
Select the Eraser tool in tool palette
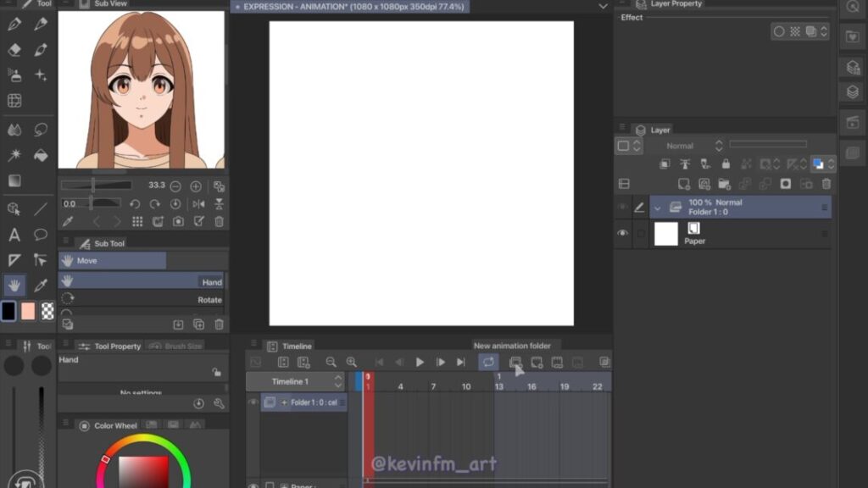(14, 50)
